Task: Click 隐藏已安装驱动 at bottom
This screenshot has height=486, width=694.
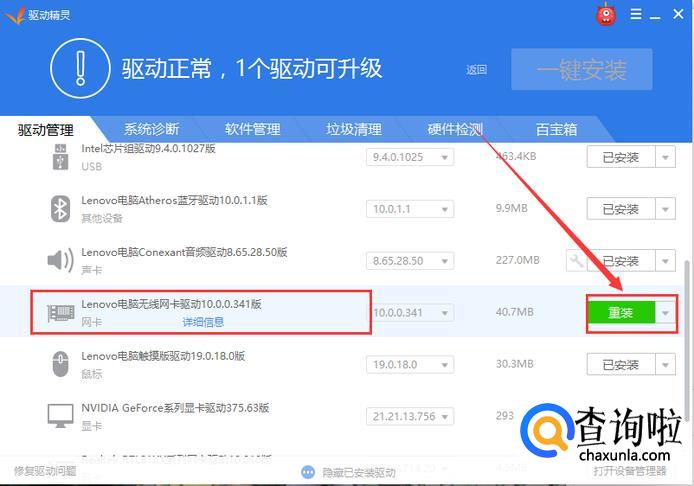Action: click(x=359, y=473)
